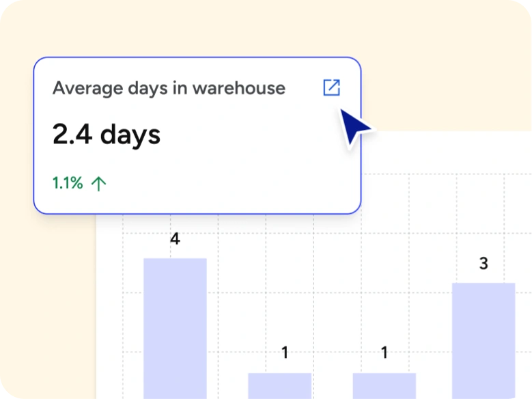Select the 'Average days in warehouse' title

pyautogui.click(x=169, y=88)
